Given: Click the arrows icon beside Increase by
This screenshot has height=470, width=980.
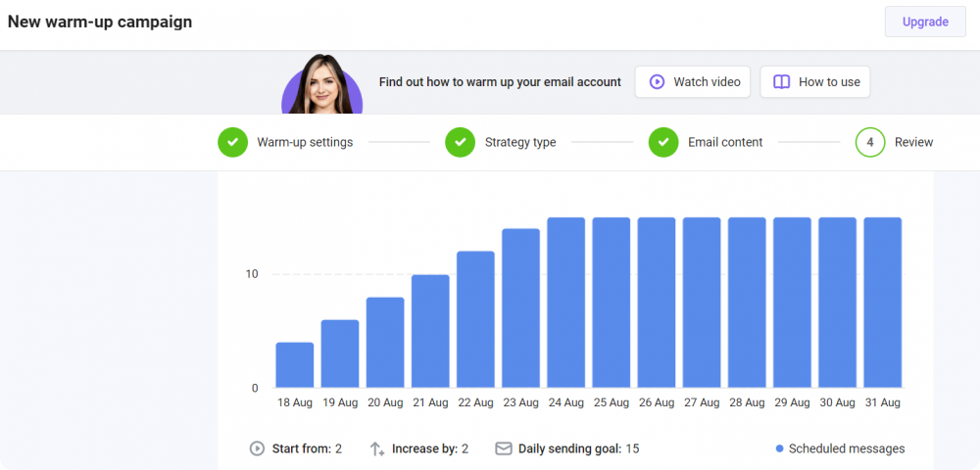Looking at the screenshot, I should click(377, 448).
